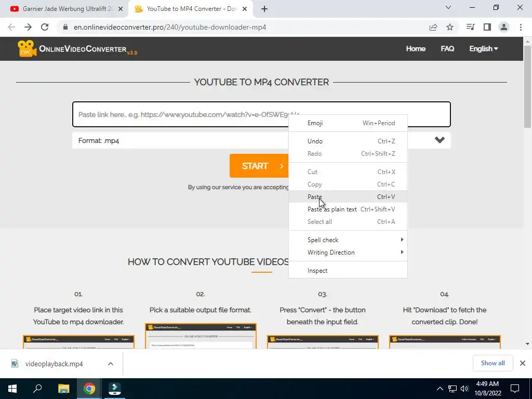Click the step 04 tutorial thumbnail
This screenshot has width=532, height=399.
click(x=445, y=342)
